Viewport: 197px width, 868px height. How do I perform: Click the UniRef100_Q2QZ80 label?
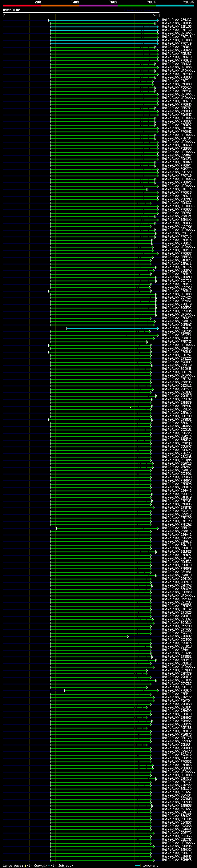177,332
